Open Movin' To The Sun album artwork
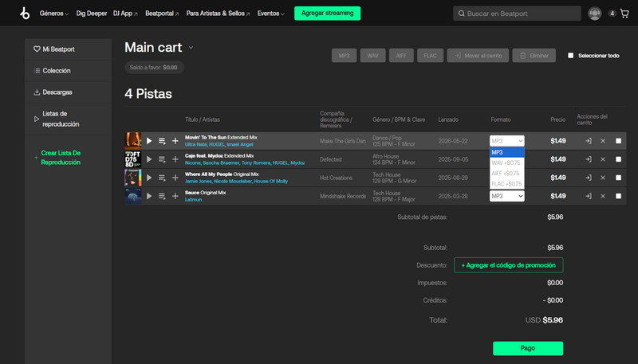This screenshot has width=638, height=364. [x=132, y=141]
